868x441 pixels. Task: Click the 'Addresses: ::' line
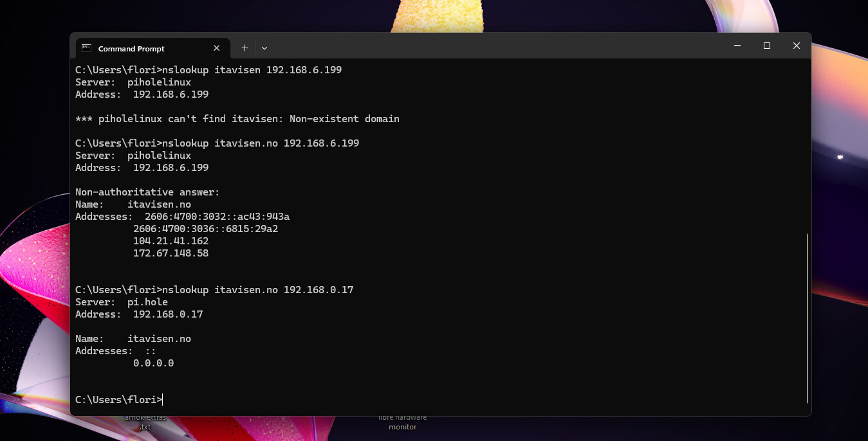115,351
